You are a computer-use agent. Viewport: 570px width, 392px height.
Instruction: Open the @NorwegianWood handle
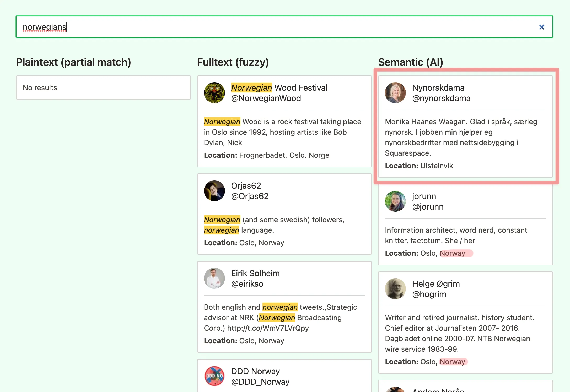(x=266, y=98)
